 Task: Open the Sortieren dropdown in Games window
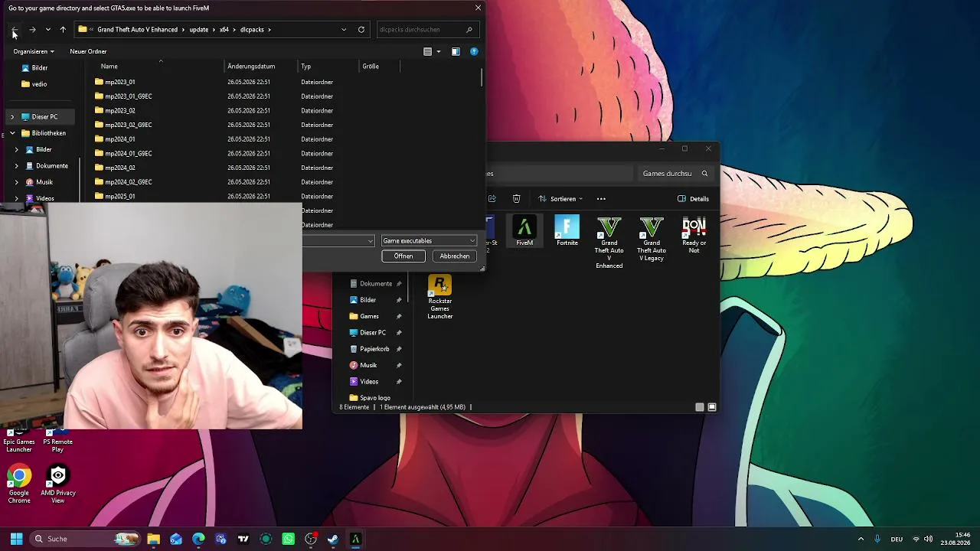(x=560, y=199)
